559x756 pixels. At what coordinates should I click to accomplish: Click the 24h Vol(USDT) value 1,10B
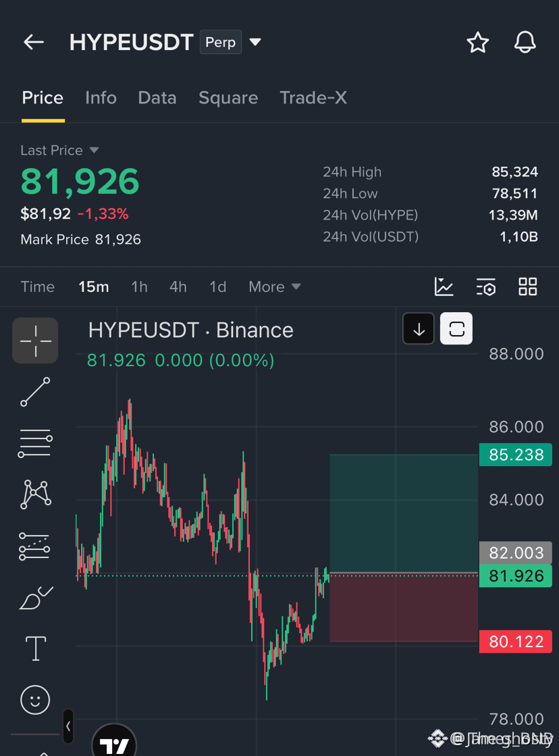pos(518,236)
